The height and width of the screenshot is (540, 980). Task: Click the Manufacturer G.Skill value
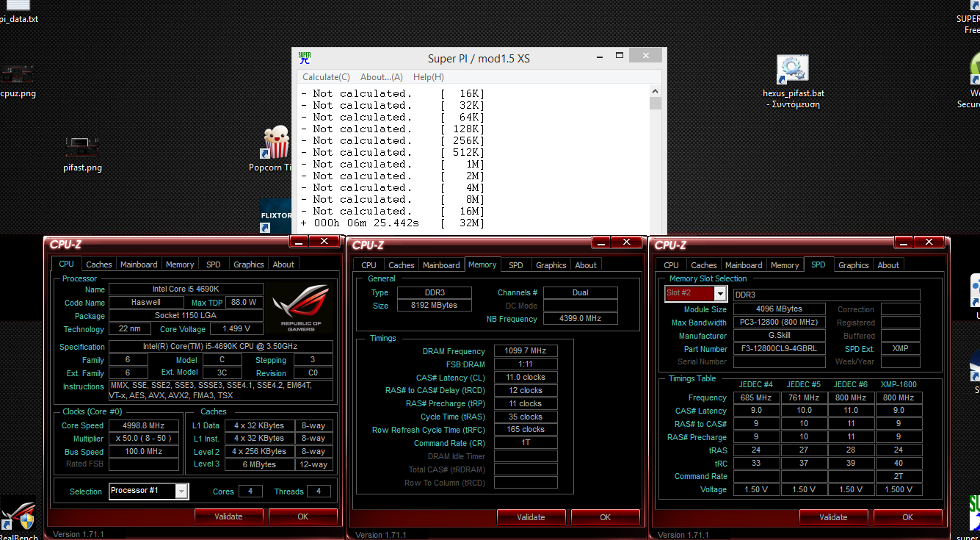point(779,336)
